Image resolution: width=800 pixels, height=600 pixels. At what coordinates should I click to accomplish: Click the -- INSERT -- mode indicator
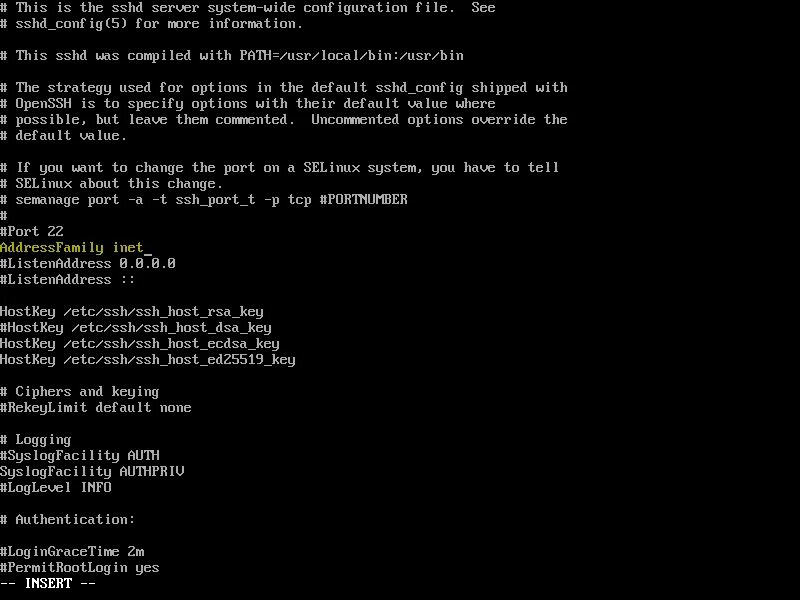click(x=48, y=583)
